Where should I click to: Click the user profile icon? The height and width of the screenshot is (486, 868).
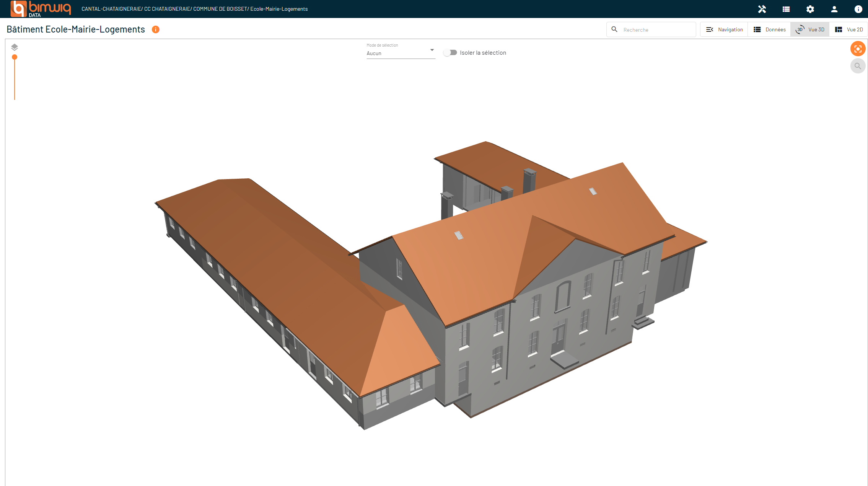click(x=834, y=8)
